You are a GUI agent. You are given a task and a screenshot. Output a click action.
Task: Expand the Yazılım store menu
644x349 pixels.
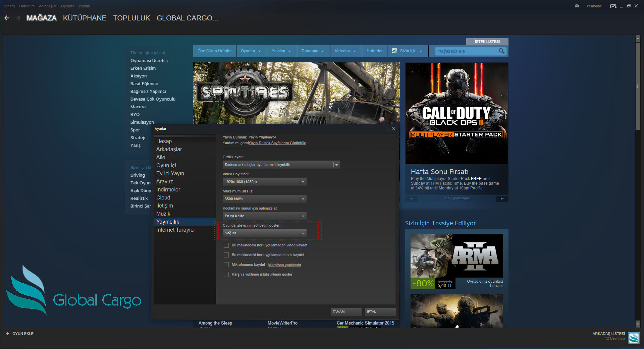point(282,51)
